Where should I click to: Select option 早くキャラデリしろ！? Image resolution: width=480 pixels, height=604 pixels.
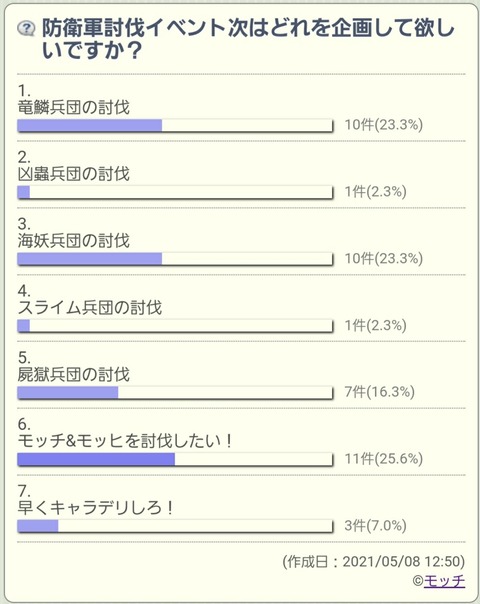96,508
